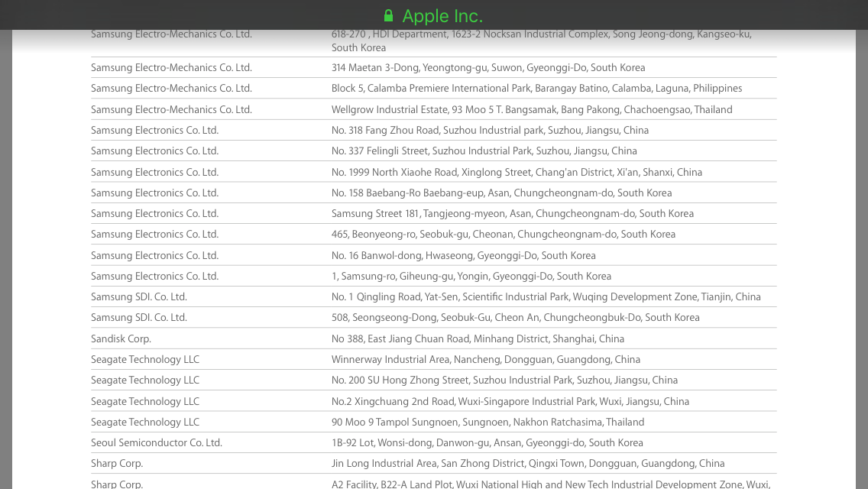Tap the Apple Inc. title in the address bar
The image size is (868, 489).
coord(442,16)
